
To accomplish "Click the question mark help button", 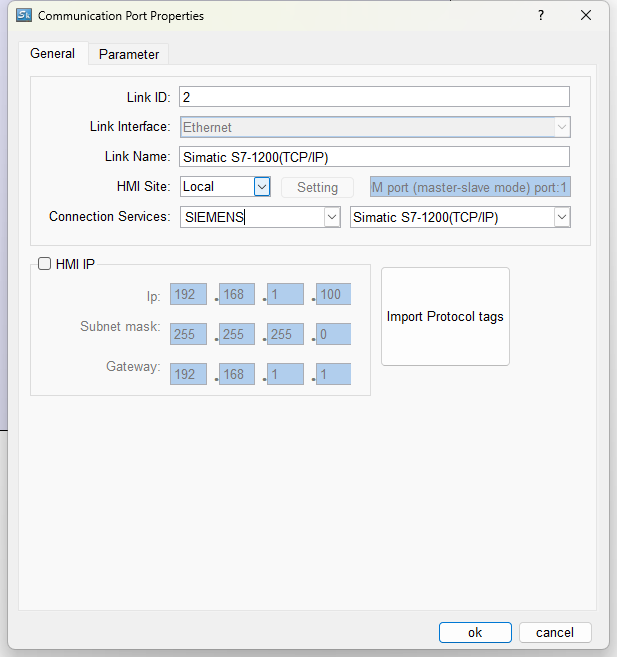I will coord(540,16).
